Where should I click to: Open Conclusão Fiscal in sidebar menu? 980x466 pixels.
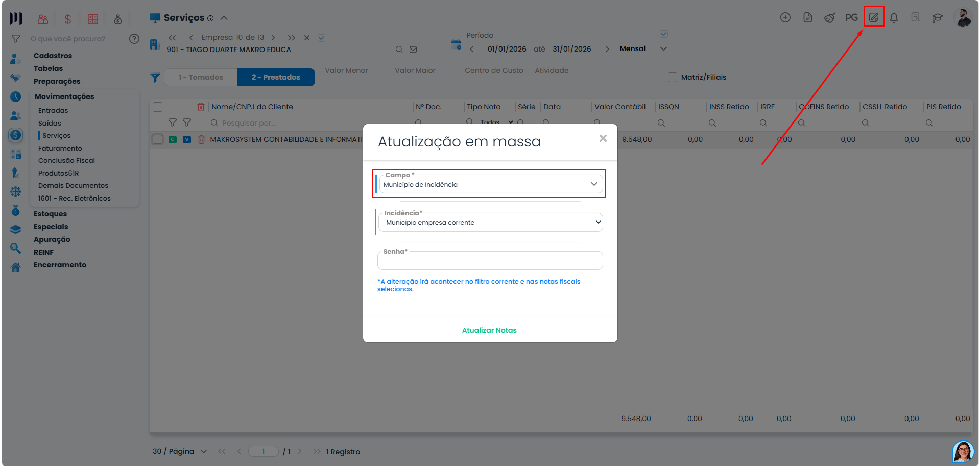[x=66, y=160]
